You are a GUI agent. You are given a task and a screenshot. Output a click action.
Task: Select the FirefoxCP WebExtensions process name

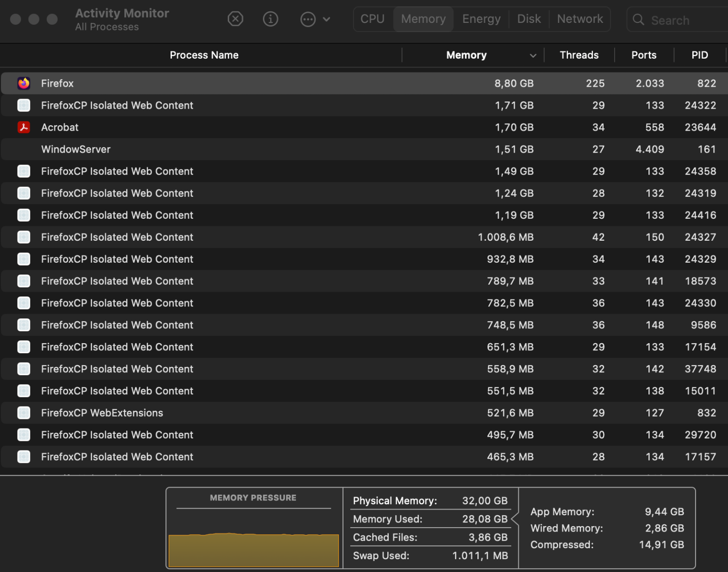coord(102,413)
